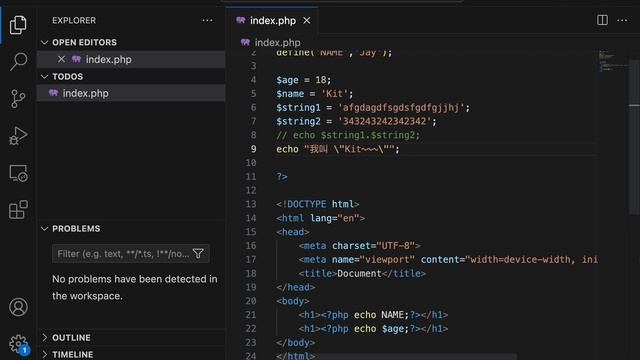Click the $string2 assignment line

click(x=356, y=121)
